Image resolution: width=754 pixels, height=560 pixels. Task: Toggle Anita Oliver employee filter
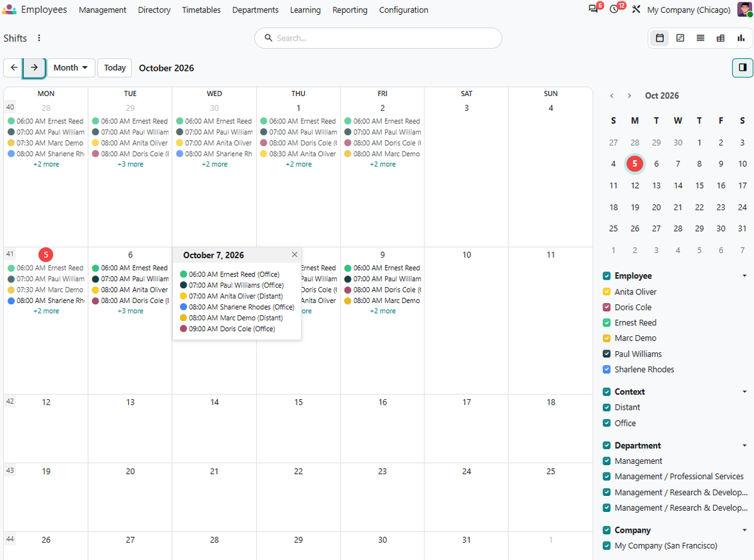pyautogui.click(x=607, y=292)
